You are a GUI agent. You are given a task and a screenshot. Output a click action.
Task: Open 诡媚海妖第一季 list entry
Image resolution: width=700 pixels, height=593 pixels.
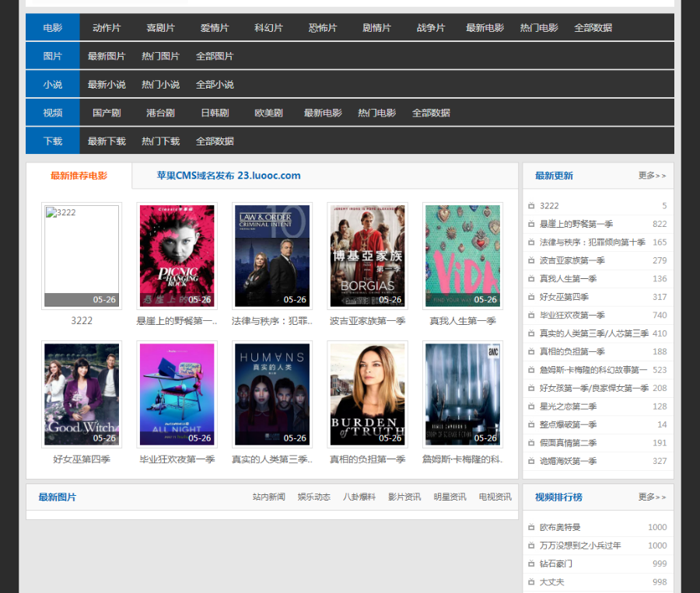568,462
